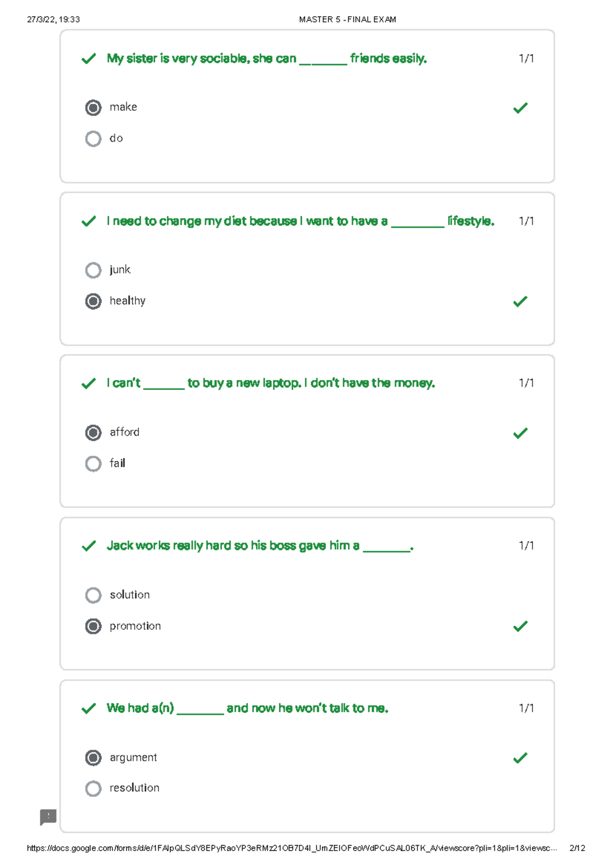Click the "MASTER 5 - FINAL EXAM" page title
The height and width of the screenshot is (868, 613).
tap(347, 19)
